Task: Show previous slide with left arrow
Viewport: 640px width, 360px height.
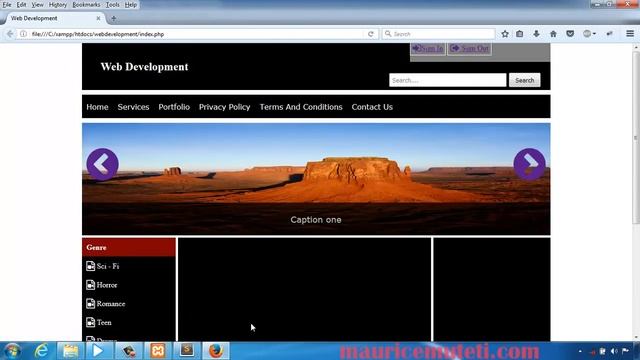Action: pos(102,164)
